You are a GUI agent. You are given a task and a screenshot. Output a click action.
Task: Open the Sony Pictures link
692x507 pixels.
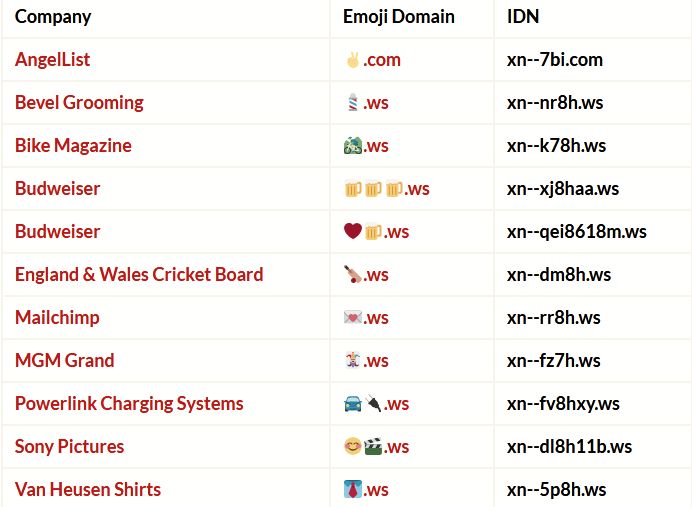69,446
